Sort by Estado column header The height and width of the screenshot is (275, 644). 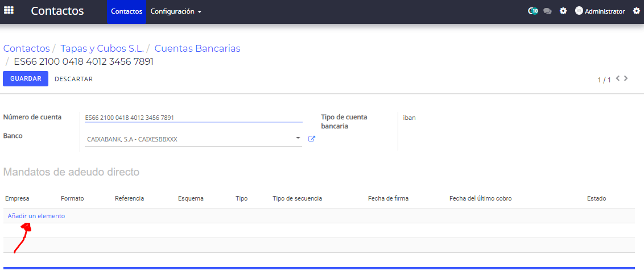597,199
